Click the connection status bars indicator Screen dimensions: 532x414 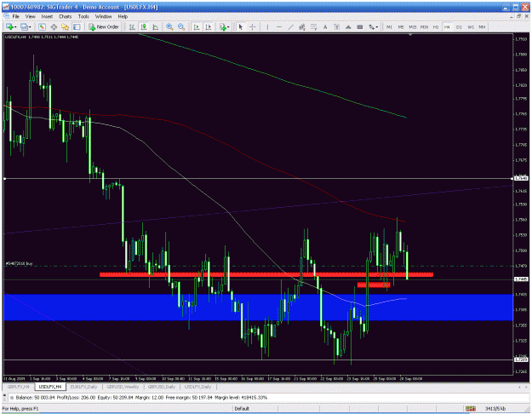[470, 409]
